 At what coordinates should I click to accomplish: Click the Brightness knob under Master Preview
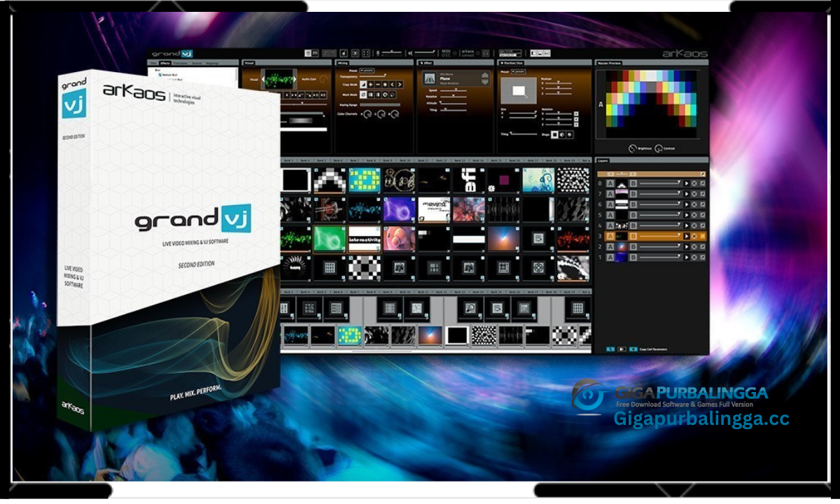click(x=632, y=148)
